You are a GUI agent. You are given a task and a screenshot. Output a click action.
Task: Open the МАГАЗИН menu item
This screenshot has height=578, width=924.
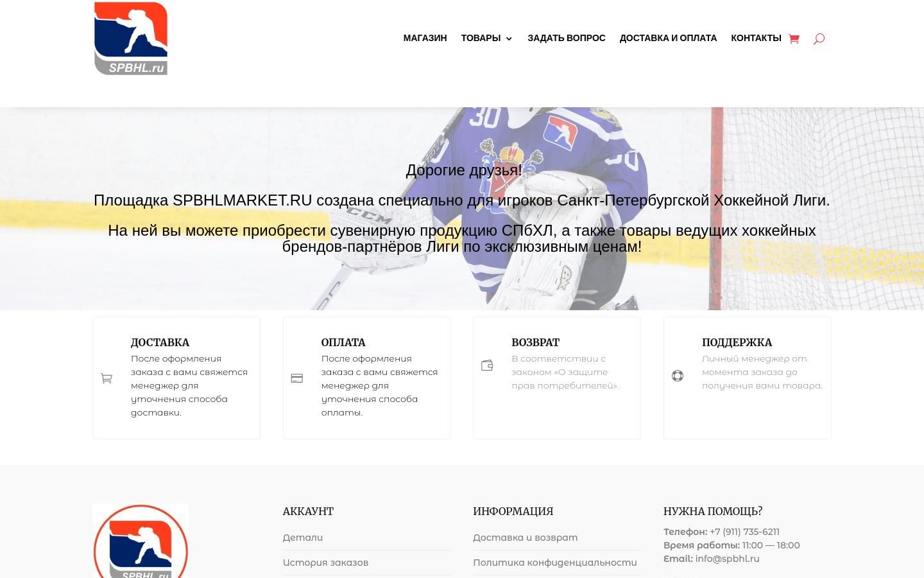click(425, 38)
